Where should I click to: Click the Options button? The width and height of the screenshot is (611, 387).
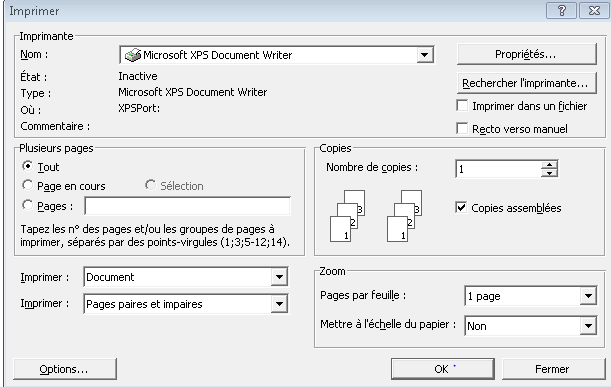(x=65, y=369)
